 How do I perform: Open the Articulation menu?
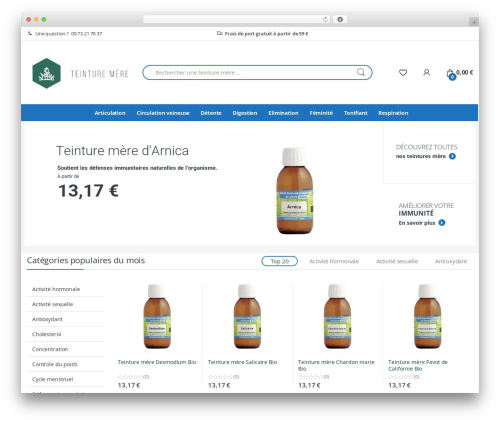pyautogui.click(x=110, y=113)
